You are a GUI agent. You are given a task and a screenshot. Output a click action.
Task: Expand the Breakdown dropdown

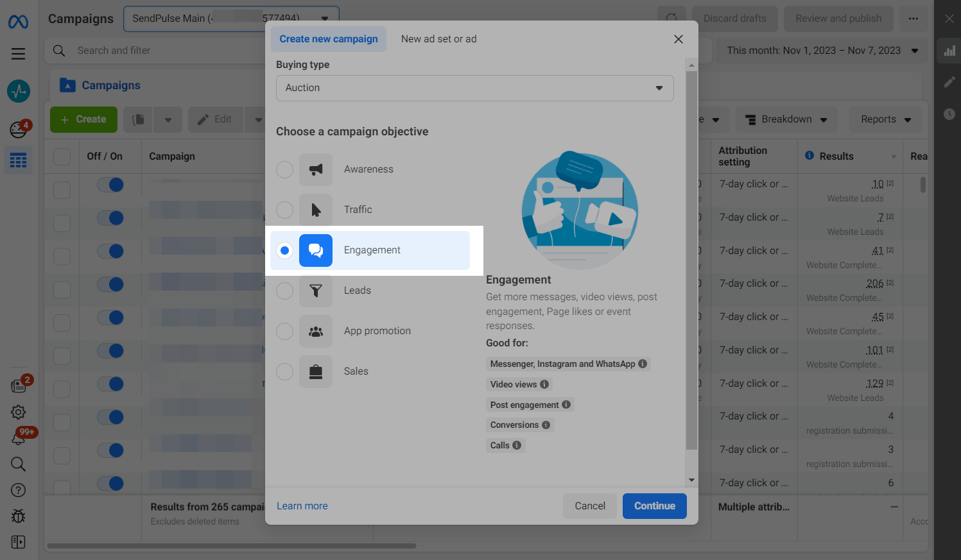pyautogui.click(x=786, y=119)
